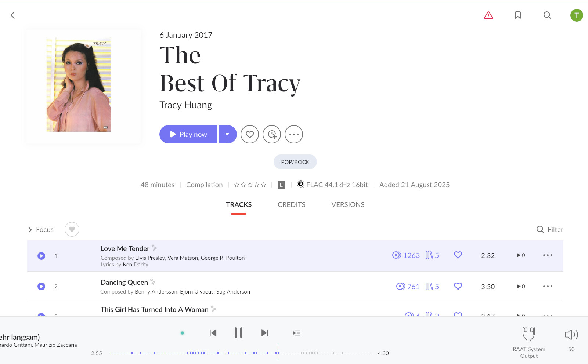Switch to the VERSIONS tab
This screenshot has width=588, height=364.
point(348,205)
